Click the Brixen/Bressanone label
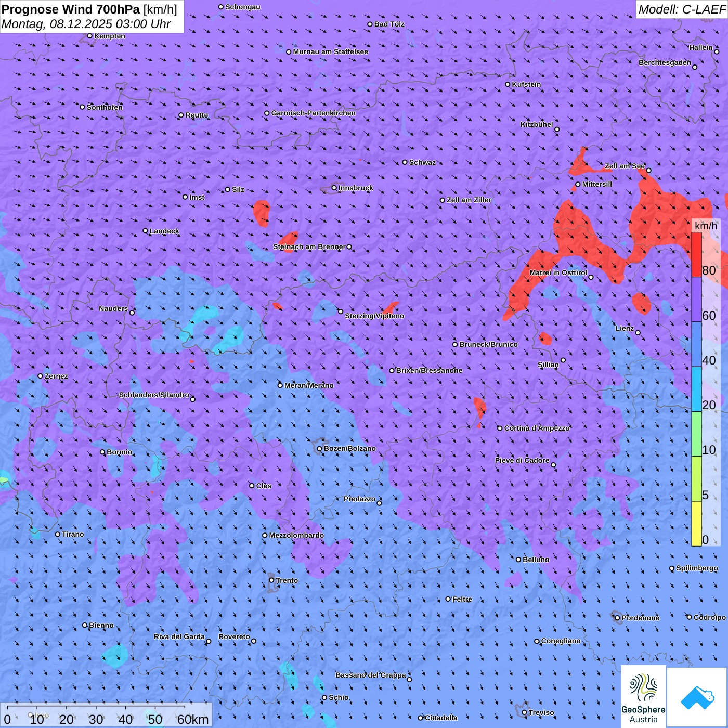Image resolution: width=728 pixels, height=728 pixels. coord(429,370)
